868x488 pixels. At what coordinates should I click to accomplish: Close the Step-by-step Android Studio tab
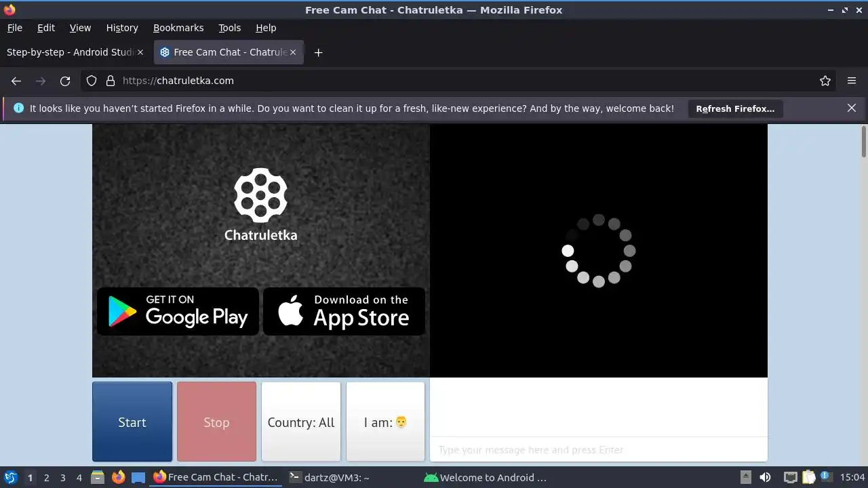click(x=140, y=52)
